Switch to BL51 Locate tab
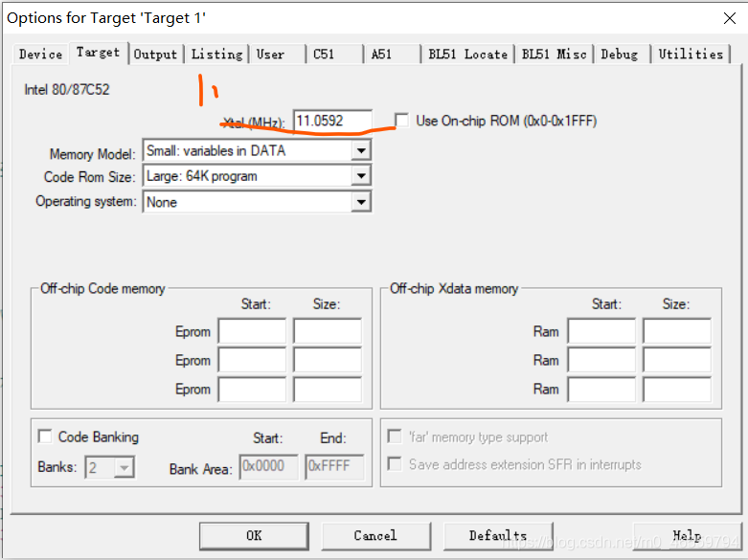The image size is (748, 560). coord(468,55)
